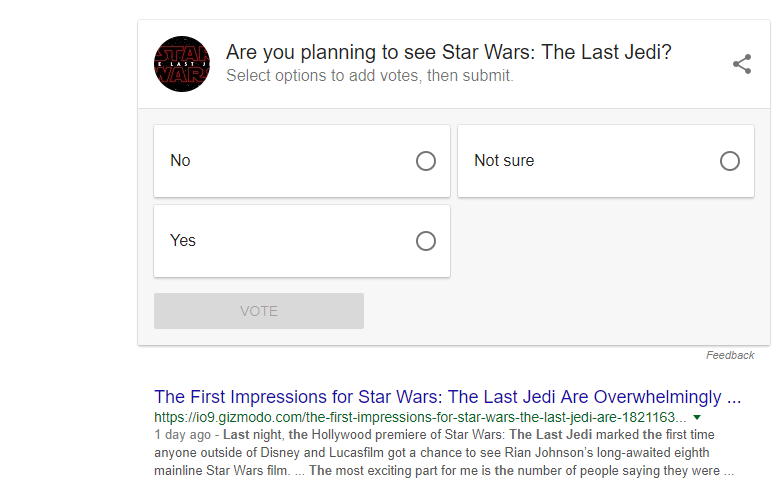
Task: Open the First Impressions Gizmodo article link
Action: tap(447, 396)
